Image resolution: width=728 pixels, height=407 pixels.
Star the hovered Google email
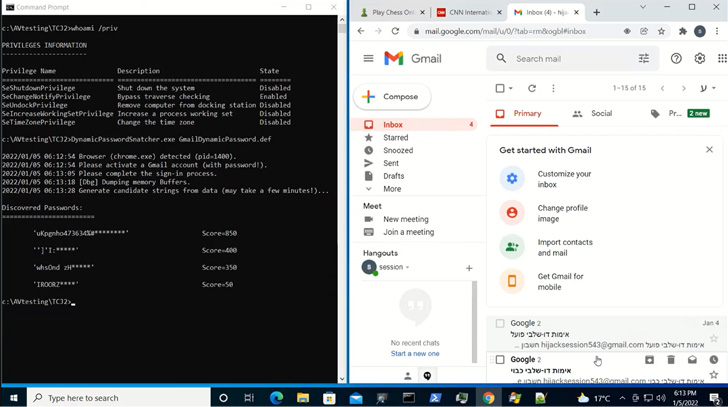[714, 375]
